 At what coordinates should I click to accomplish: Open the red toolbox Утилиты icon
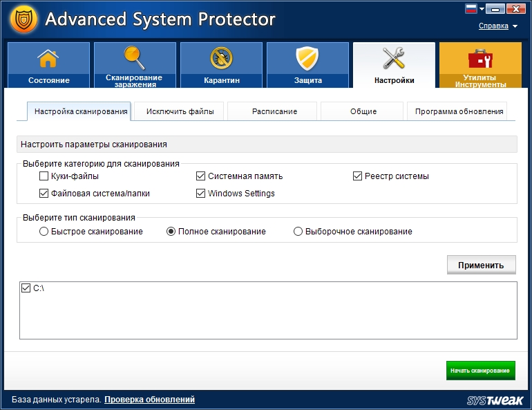tap(480, 59)
